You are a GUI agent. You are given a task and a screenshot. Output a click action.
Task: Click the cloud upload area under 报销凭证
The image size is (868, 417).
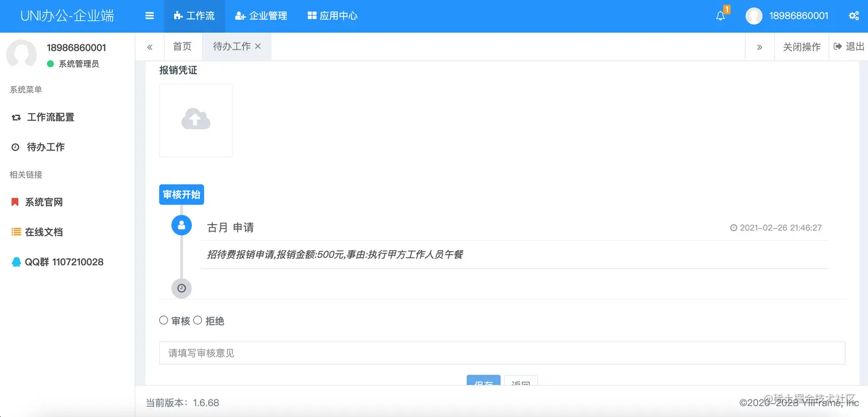195,119
